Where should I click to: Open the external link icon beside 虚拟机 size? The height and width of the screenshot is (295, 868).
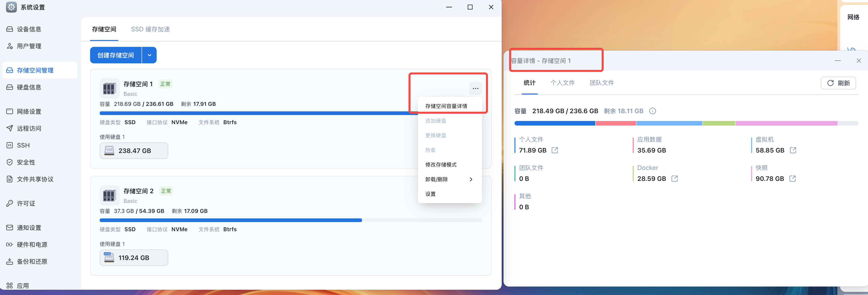pyautogui.click(x=793, y=150)
